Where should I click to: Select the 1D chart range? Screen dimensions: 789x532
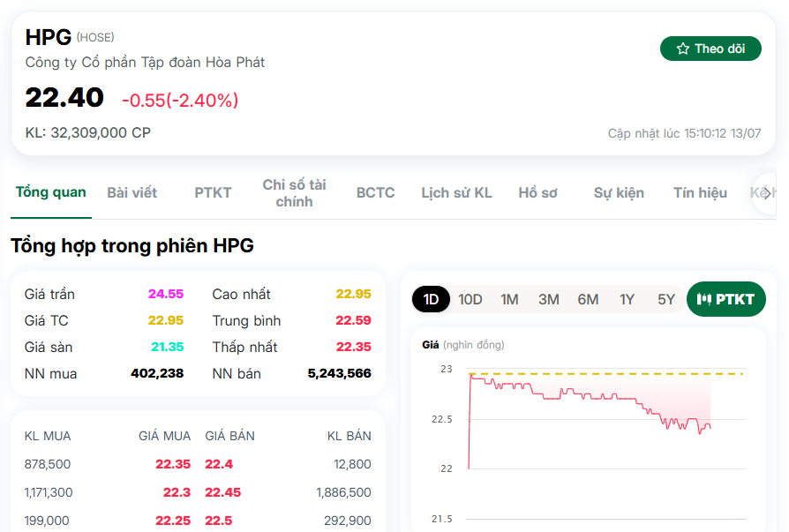[431, 299]
